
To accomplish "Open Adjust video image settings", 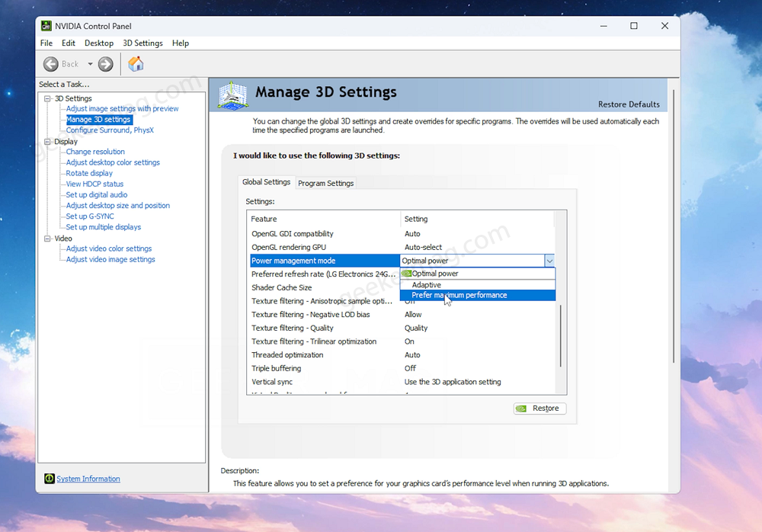I will point(110,260).
